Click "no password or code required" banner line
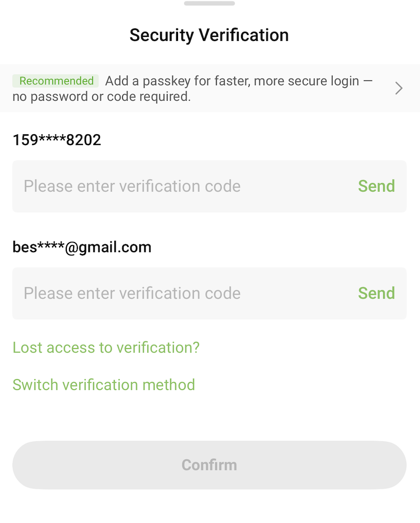The image size is (420, 523). pos(102,96)
